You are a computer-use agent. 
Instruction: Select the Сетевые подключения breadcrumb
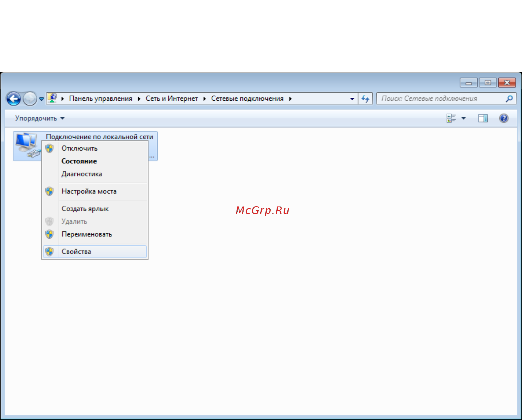(247, 99)
